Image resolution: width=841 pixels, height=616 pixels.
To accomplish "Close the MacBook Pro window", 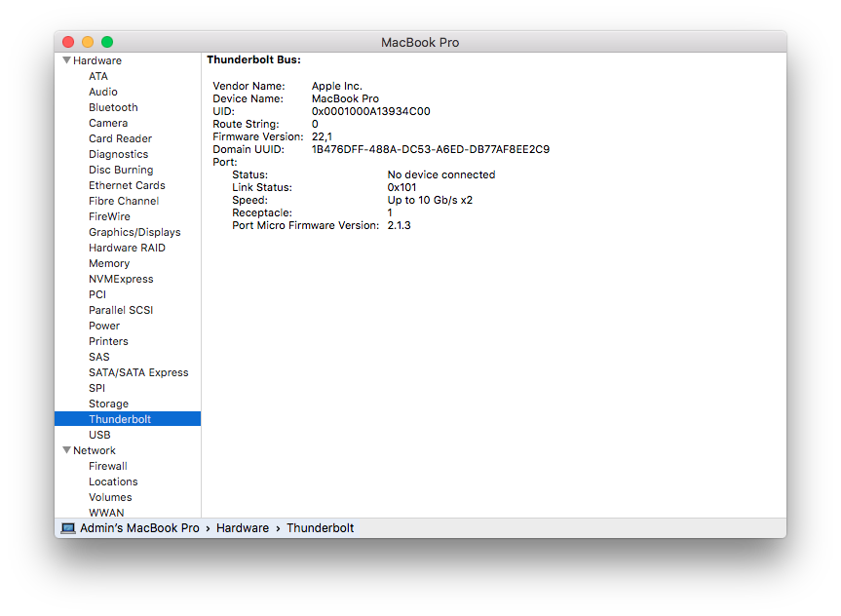I will tap(68, 42).
